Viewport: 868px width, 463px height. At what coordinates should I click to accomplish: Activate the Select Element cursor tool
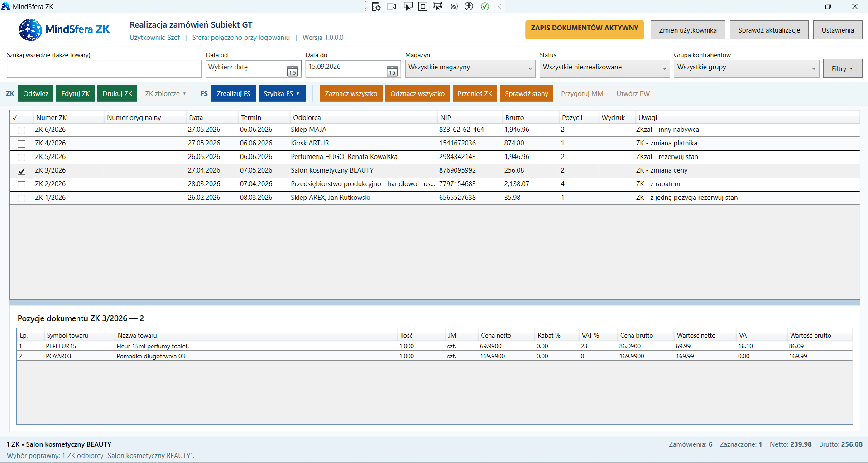pyautogui.click(x=408, y=6)
